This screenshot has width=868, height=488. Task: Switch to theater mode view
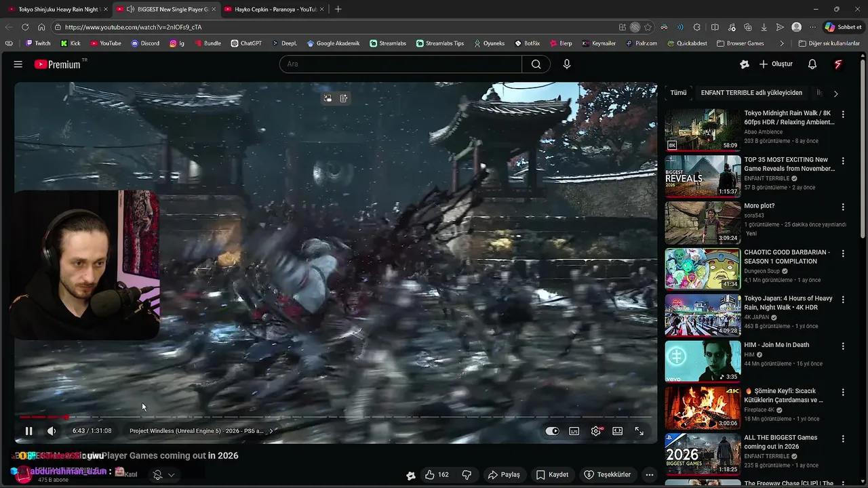point(618,431)
